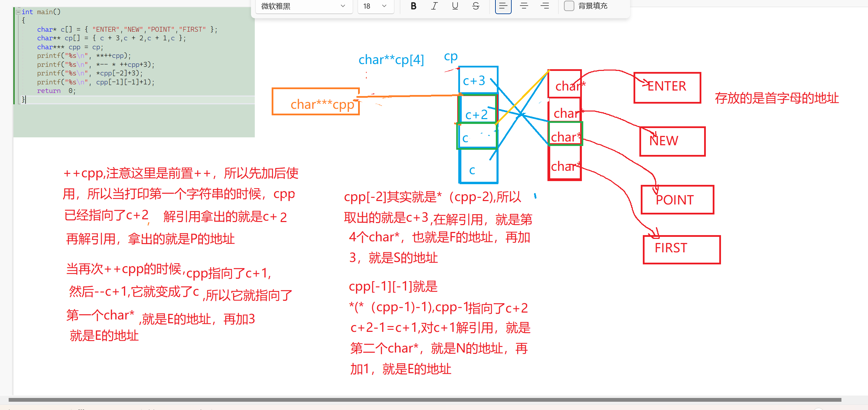The height and width of the screenshot is (410, 868).
Task: Click the char*** cpp = cp; line
Action: coord(70,47)
